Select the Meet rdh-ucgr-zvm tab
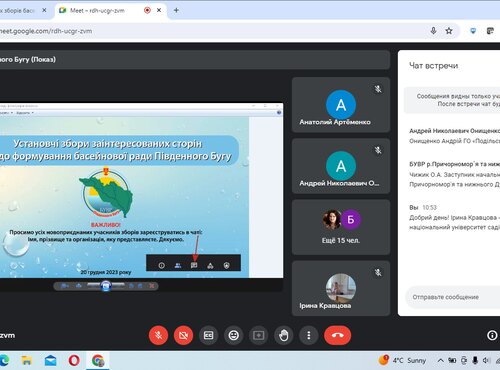The height and width of the screenshot is (370, 500). click(x=110, y=10)
